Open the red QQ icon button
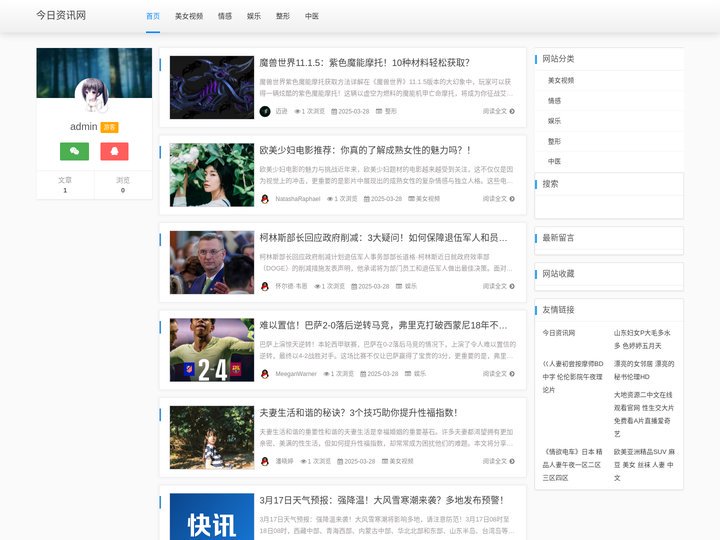720x540 pixels. (x=114, y=151)
